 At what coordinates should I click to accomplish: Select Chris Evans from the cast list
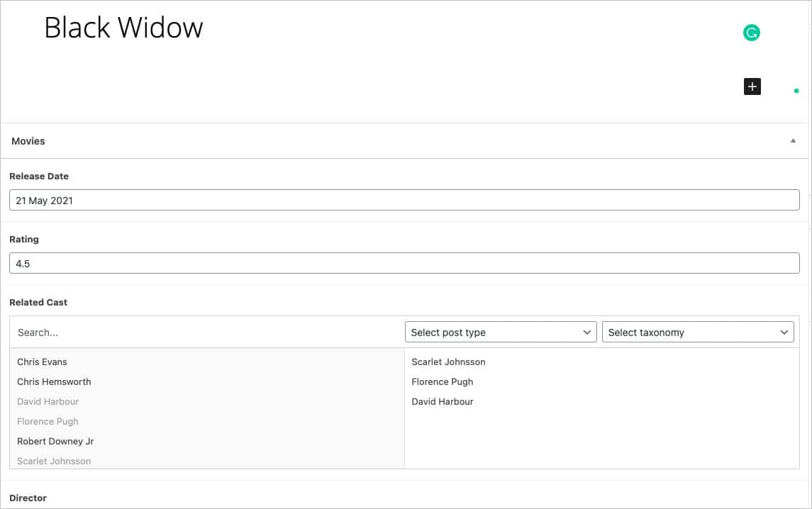point(42,362)
